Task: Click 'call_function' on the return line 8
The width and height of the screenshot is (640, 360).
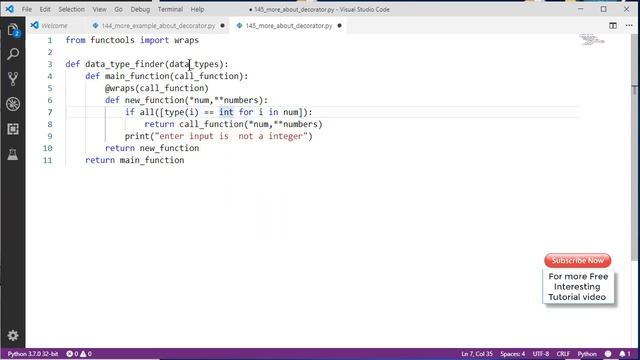Action: (x=211, y=124)
